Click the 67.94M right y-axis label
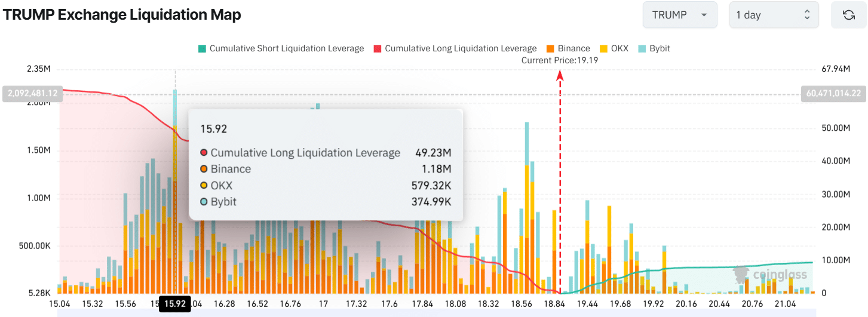 tap(836, 69)
